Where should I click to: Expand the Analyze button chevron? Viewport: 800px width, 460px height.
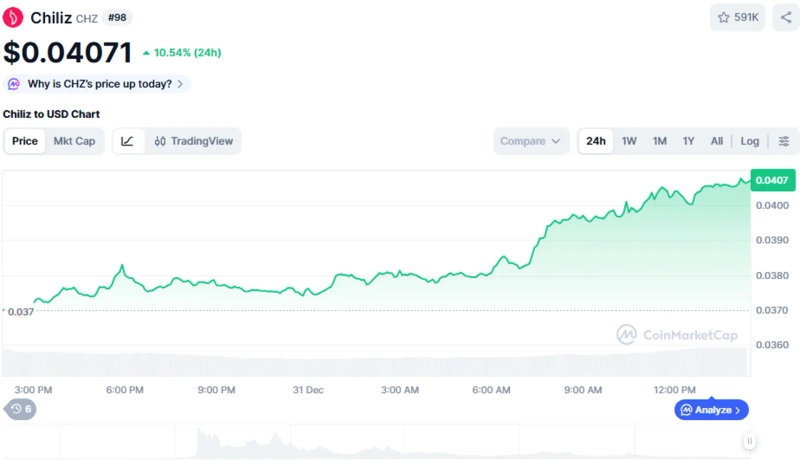tap(738, 410)
